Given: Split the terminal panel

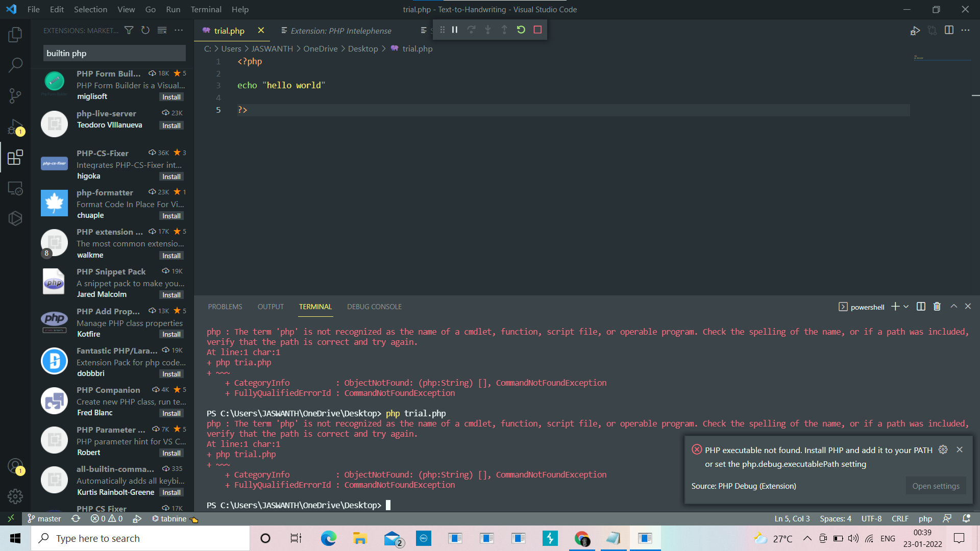Looking at the screenshot, I should [921, 307].
